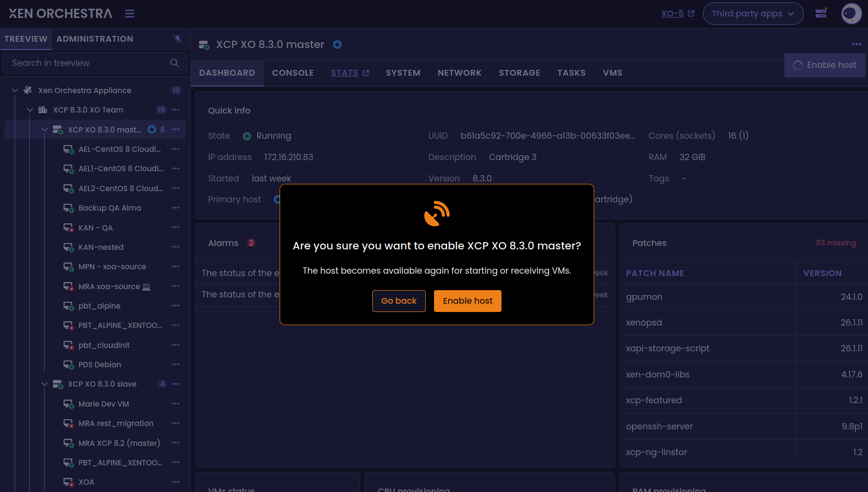Click the openssh-server patch row
868x492 pixels.
[744, 426]
